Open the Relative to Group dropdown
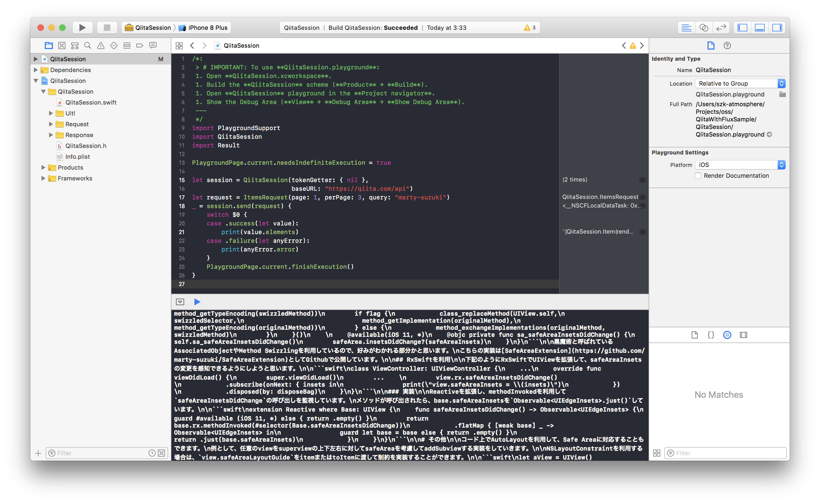The width and height of the screenshot is (820, 504). tap(740, 83)
